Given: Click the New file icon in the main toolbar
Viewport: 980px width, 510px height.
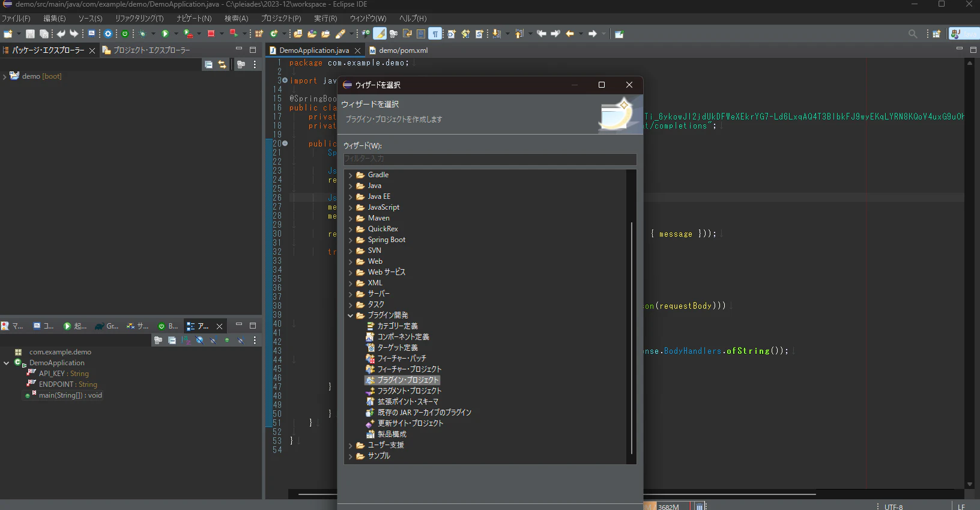Looking at the screenshot, I should click(x=8, y=34).
